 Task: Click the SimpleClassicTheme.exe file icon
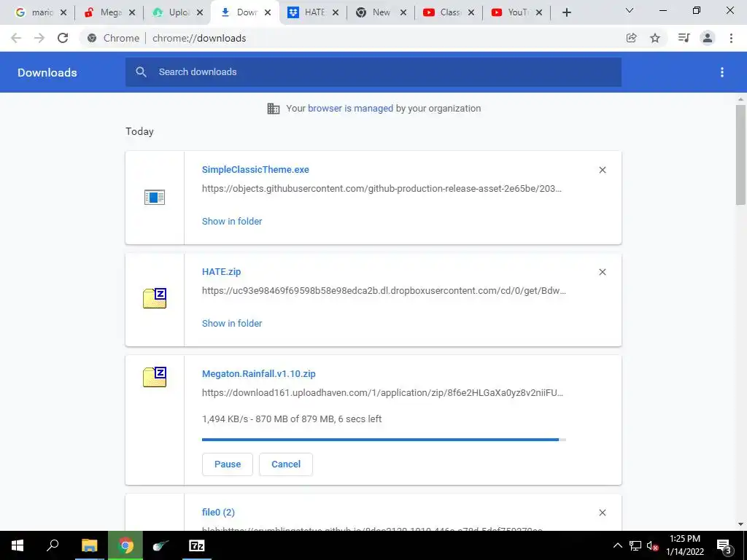[155, 197]
